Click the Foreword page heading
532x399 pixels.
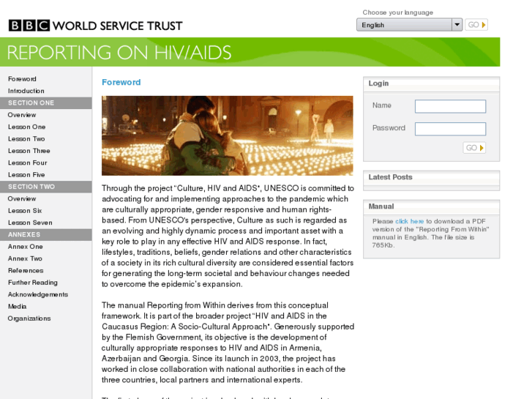point(121,82)
